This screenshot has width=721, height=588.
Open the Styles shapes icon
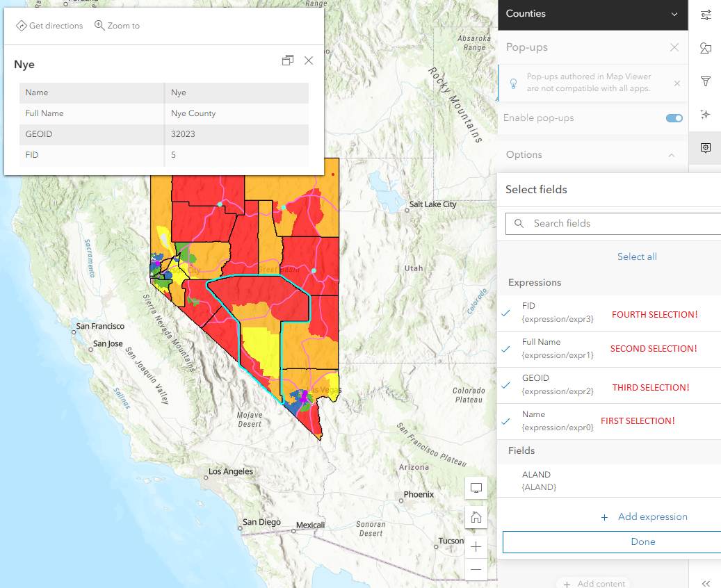(706, 48)
